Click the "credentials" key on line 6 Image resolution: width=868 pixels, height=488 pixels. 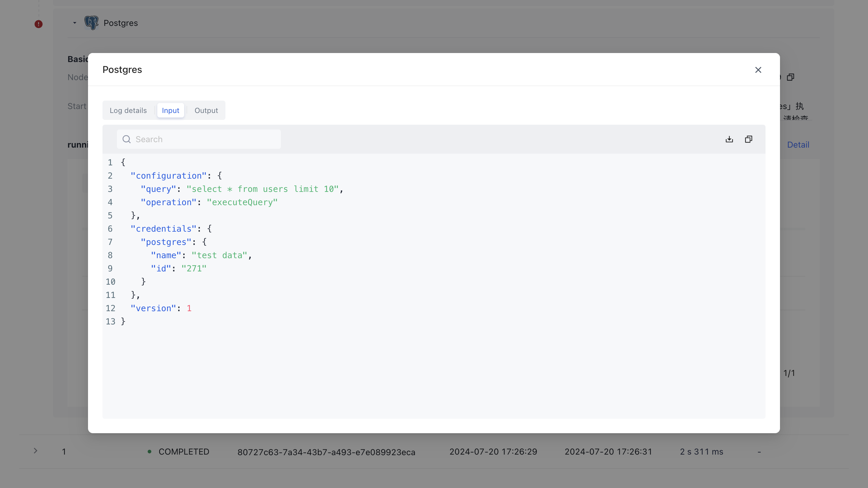pyautogui.click(x=163, y=229)
